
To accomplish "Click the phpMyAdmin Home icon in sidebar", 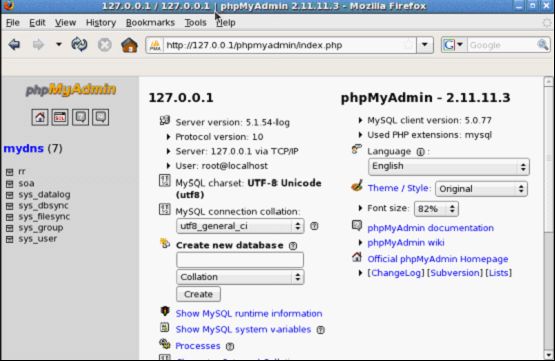I will pyautogui.click(x=40, y=117).
